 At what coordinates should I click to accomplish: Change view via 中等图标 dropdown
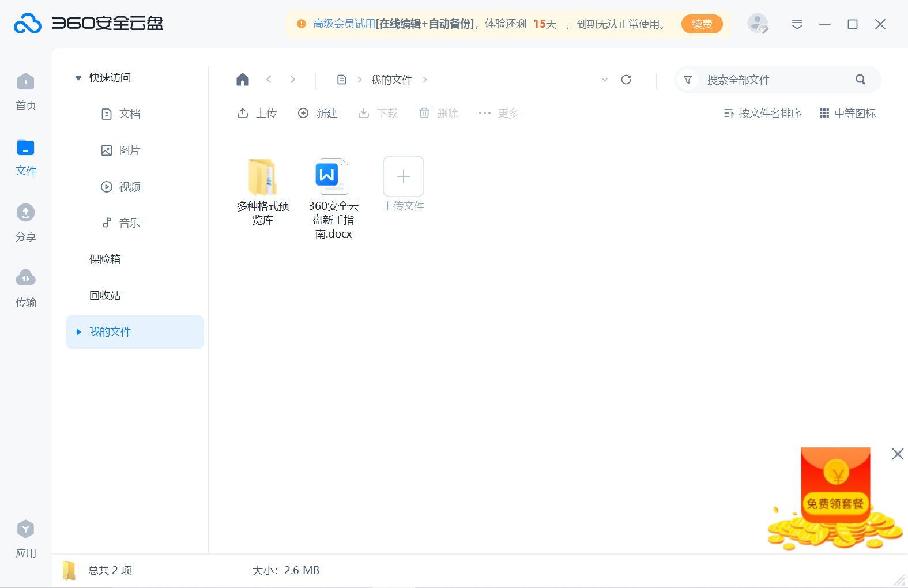click(x=847, y=114)
